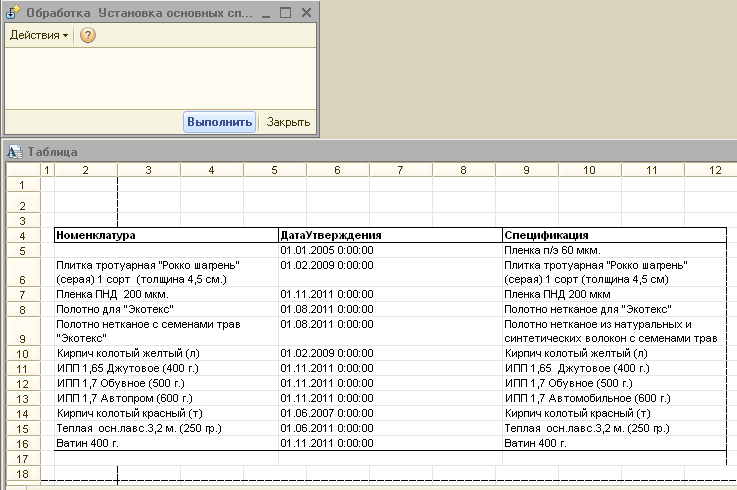
Task: Select the ДатаУтверждения header cell
Action: [x=390, y=235]
